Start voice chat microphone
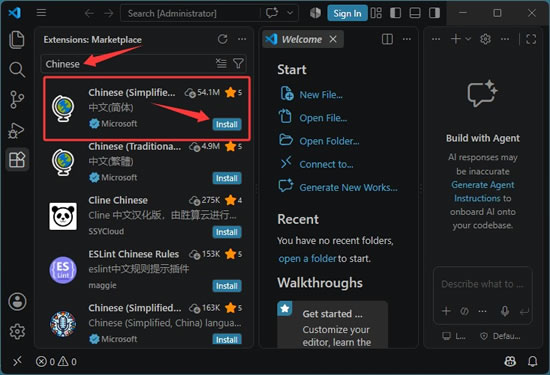Image resolution: width=550 pixels, height=375 pixels. click(x=505, y=311)
